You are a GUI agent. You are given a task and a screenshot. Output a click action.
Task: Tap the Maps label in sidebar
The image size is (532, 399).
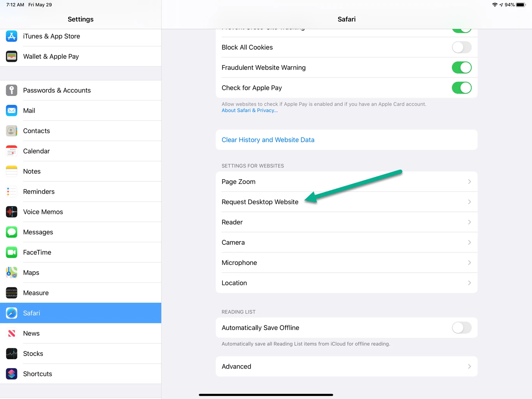point(31,273)
